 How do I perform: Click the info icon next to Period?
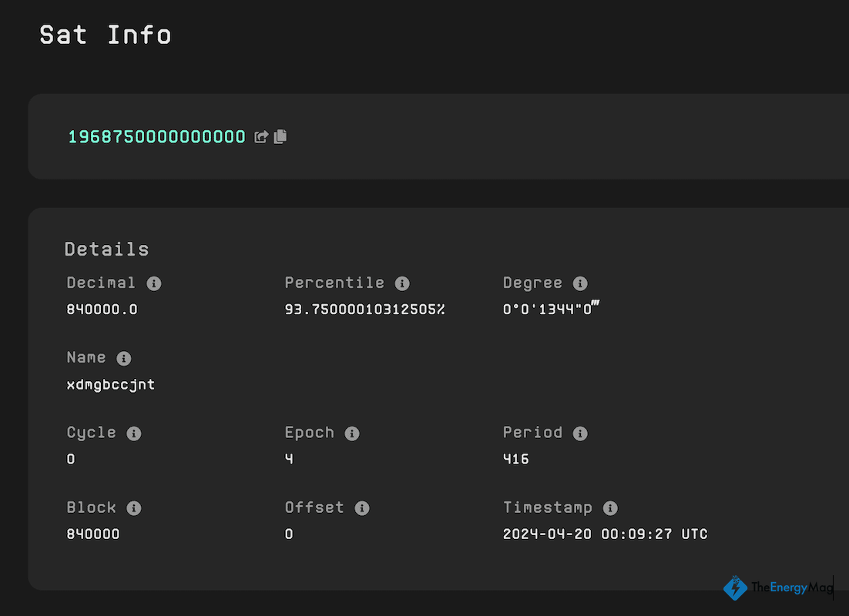[x=580, y=434]
